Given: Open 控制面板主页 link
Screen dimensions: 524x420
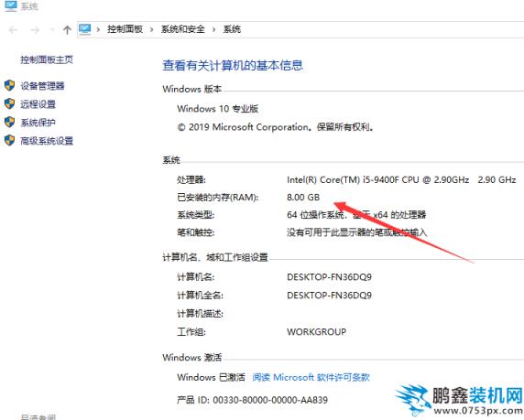Looking at the screenshot, I should click(x=47, y=60).
